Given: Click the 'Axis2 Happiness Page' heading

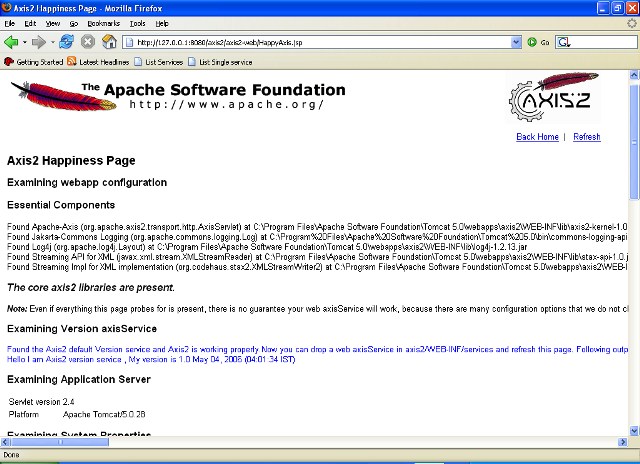Looking at the screenshot, I should (x=71, y=161).
